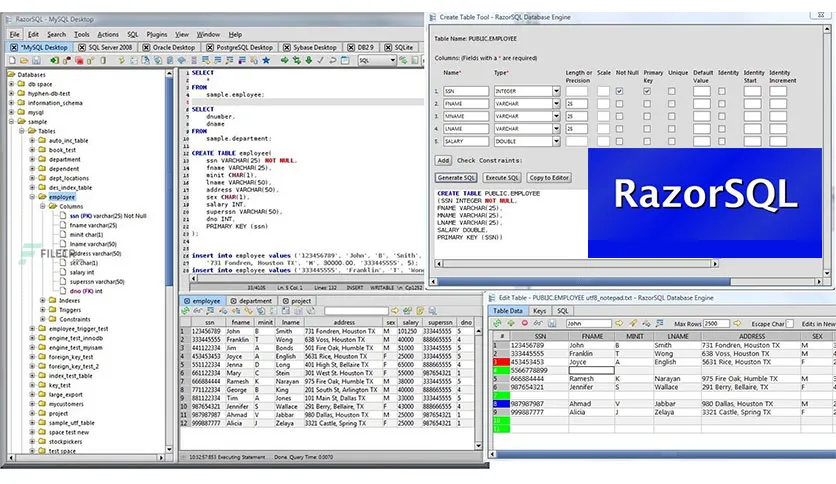The height and width of the screenshot is (484, 836).
Task: Open the project results tab
Action: pyautogui.click(x=297, y=301)
